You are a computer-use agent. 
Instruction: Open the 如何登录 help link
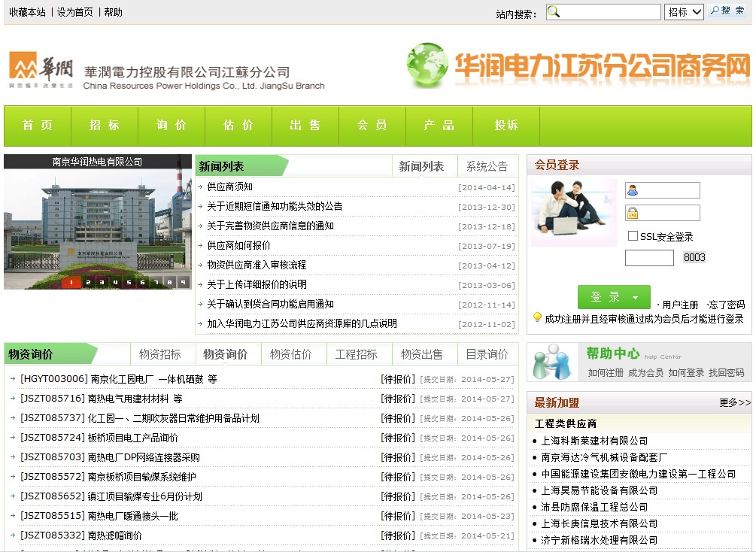pyautogui.click(x=686, y=373)
